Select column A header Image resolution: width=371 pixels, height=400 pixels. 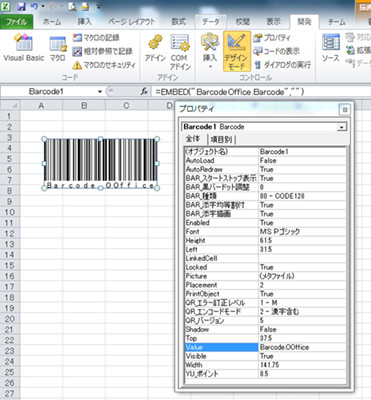(41, 106)
